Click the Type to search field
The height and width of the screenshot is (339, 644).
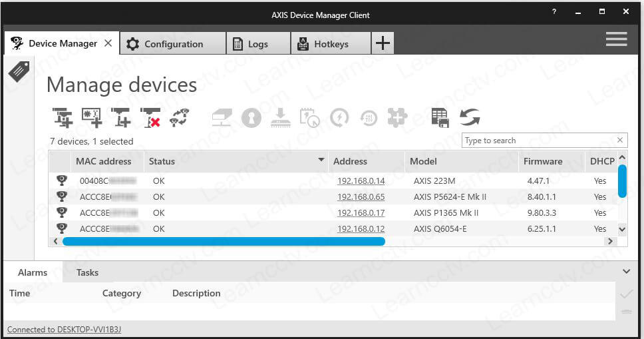click(x=538, y=141)
